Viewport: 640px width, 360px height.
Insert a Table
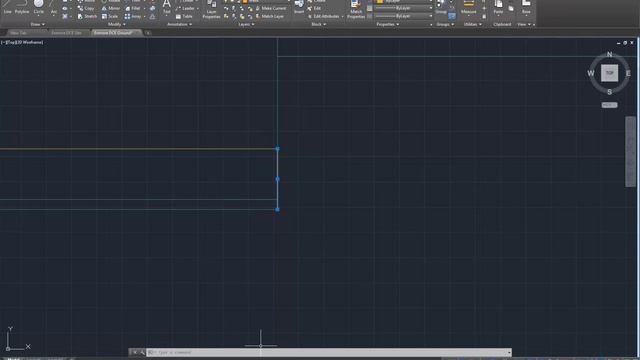point(184,16)
